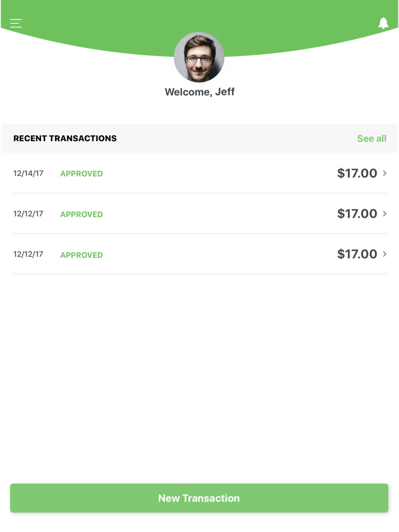Click the chevron on the 12/14/17 transaction

point(385,173)
